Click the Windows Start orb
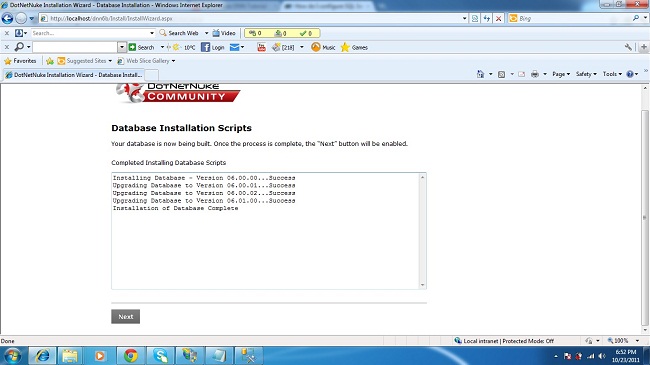Viewport: 650px width, 365px height. click(12, 356)
